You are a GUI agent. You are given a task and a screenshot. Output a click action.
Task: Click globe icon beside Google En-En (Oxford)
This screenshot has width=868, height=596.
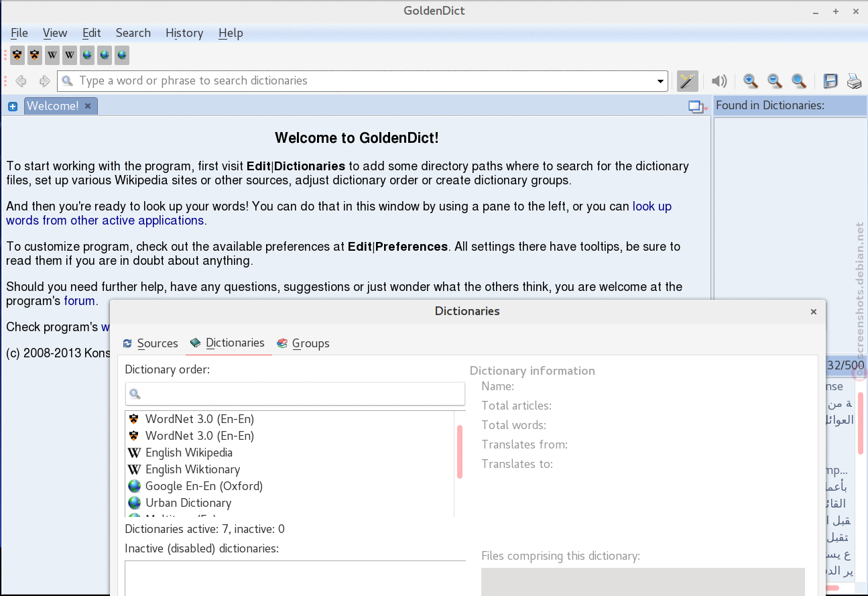134,486
